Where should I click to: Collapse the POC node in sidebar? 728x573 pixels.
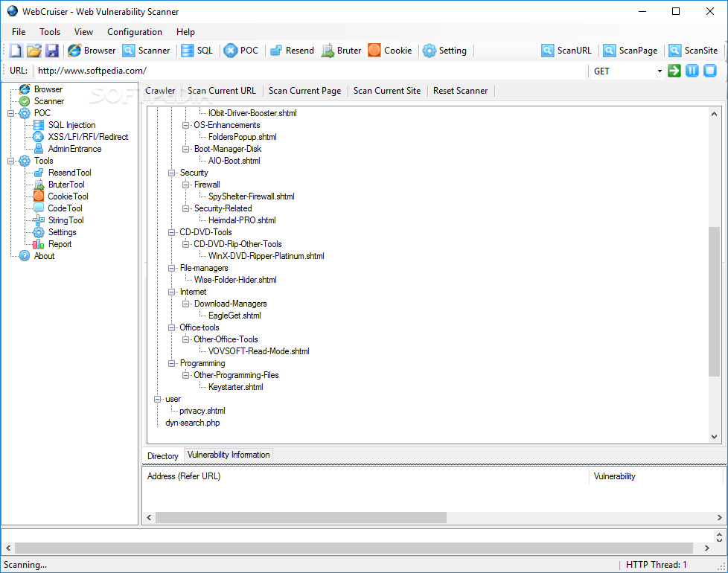click(x=10, y=113)
